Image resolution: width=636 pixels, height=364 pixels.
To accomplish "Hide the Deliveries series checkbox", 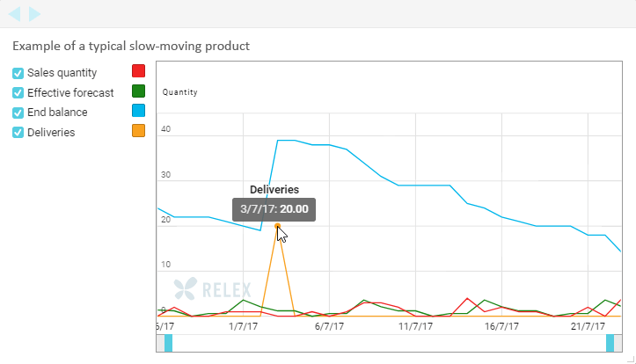I will (18, 133).
